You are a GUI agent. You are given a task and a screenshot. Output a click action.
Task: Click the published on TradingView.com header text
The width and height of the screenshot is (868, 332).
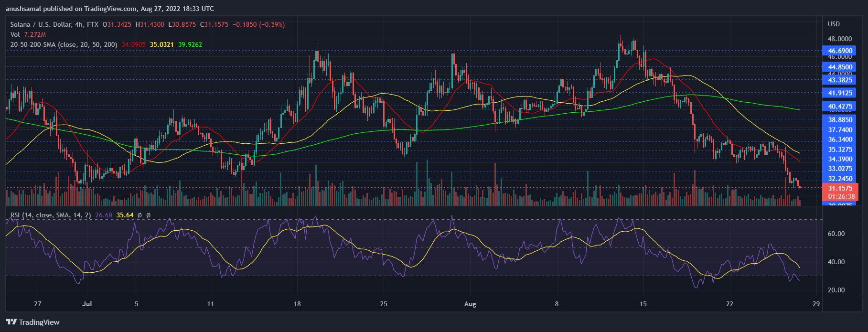[110, 9]
